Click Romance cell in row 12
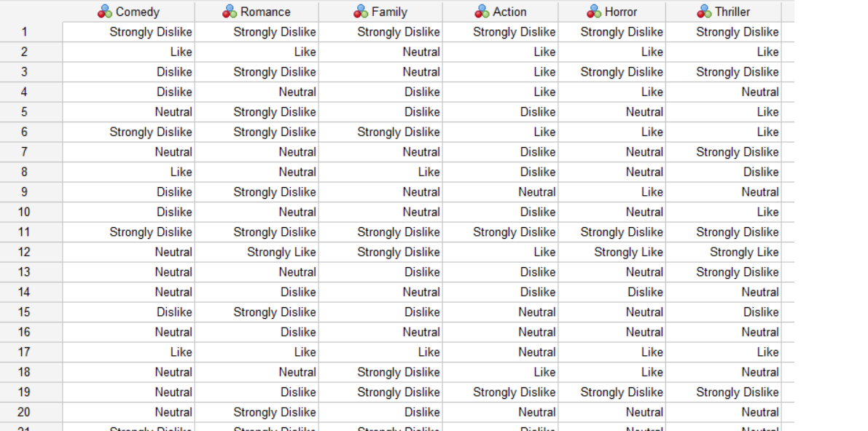868x431 pixels. (257, 253)
